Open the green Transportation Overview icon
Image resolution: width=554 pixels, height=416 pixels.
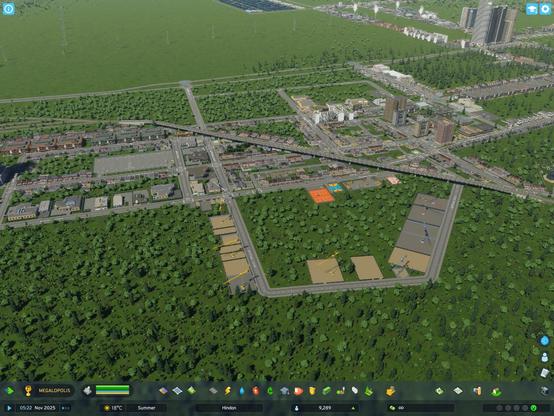coord(496,391)
